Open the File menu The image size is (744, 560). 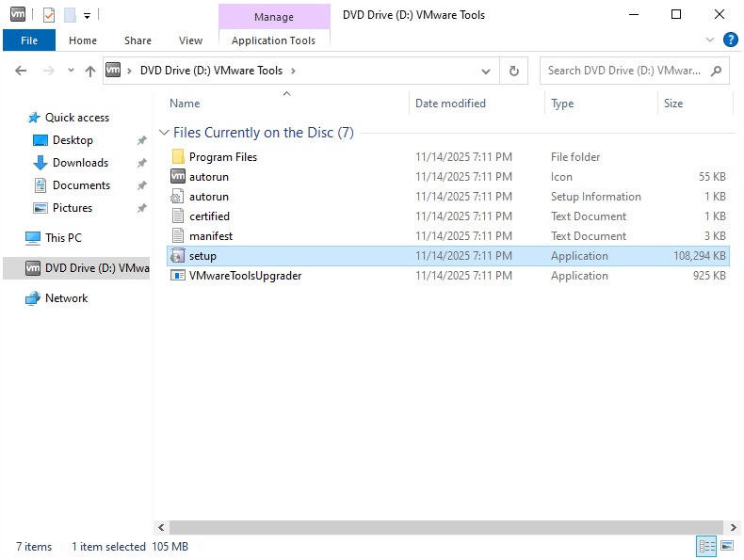pyautogui.click(x=29, y=40)
